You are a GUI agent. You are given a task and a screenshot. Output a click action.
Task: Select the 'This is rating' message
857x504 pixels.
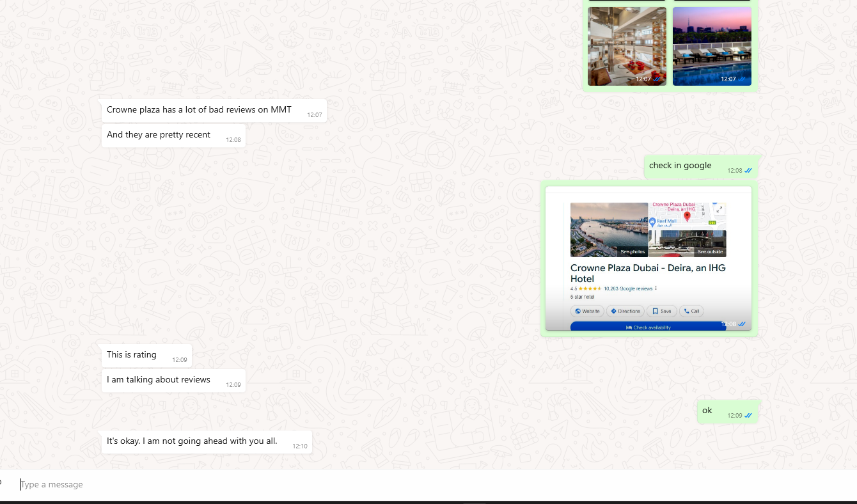pos(146,356)
